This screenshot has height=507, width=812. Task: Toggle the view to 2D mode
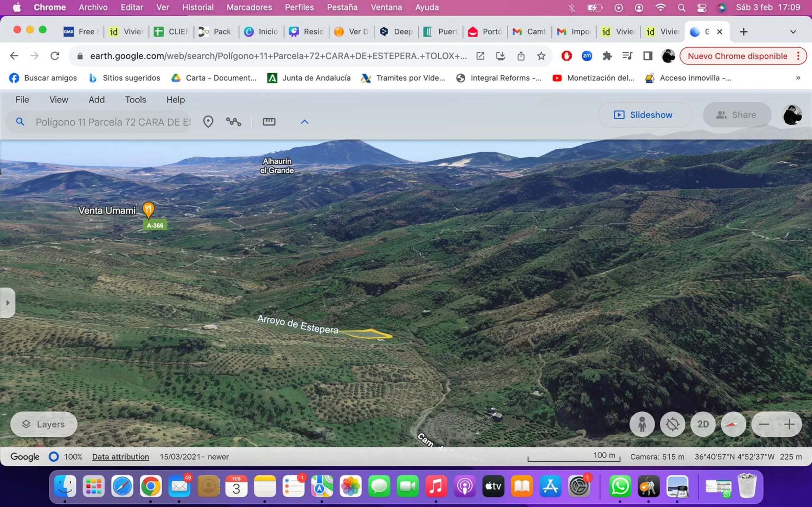click(703, 424)
